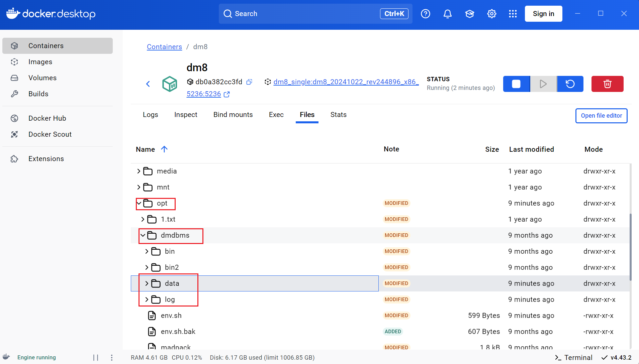Click the Docker Desktop whale logo
This screenshot has height=364, width=639.
pos(13,14)
